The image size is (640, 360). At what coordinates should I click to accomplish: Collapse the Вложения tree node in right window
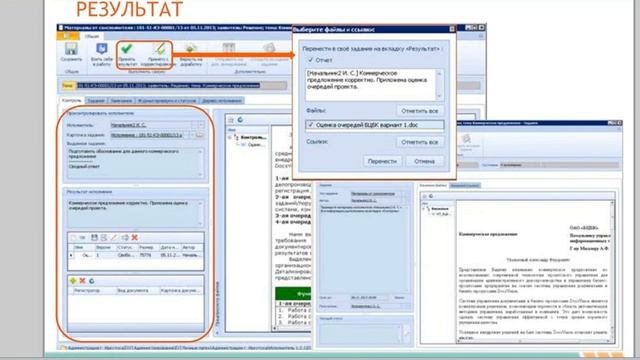pyautogui.click(x=423, y=209)
